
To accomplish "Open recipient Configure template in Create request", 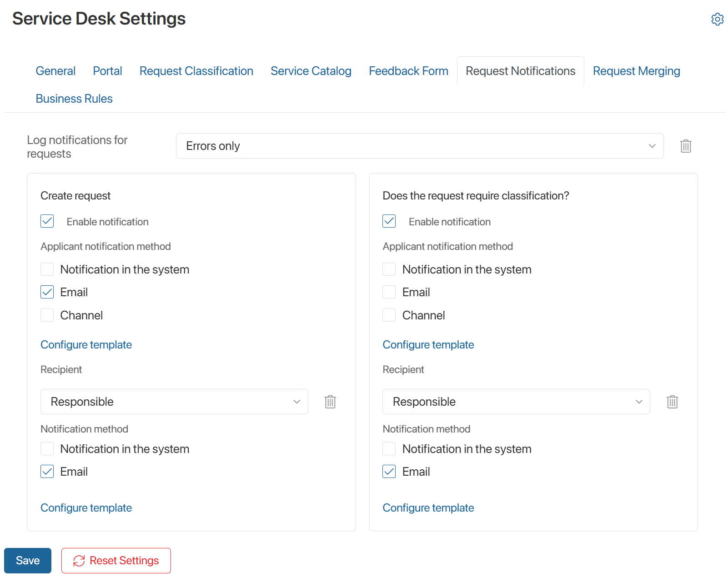I will pos(86,508).
